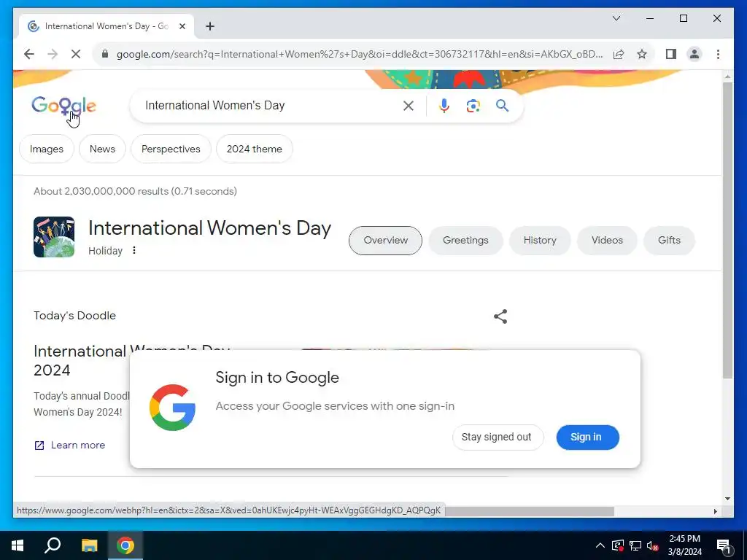
Task: Click the International Women's Day browser tab
Action: pyautogui.click(x=107, y=26)
